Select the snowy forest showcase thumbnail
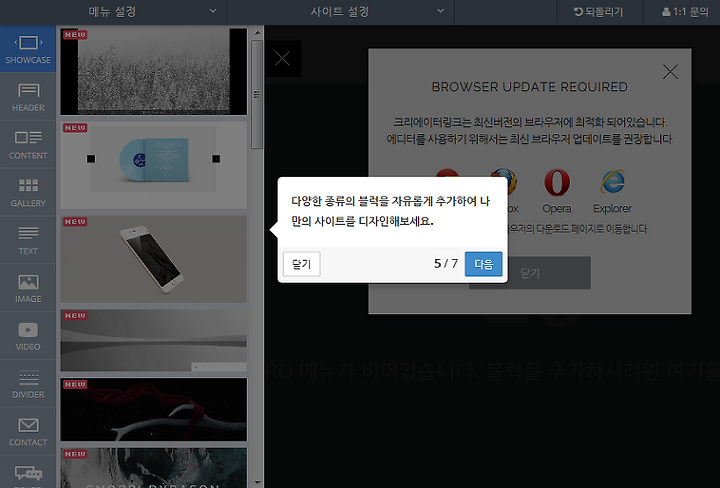This screenshot has width=720, height=488. pyautogui.click(x=154, y=71)
